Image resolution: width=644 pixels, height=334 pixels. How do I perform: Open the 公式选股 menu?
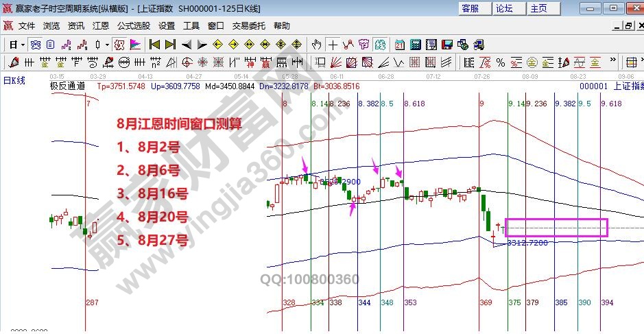pyautogui.click(x=133, y=26)
